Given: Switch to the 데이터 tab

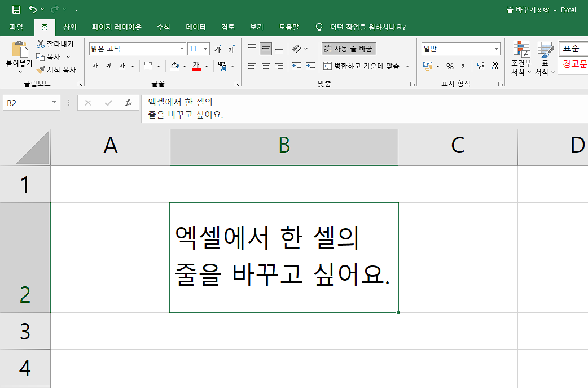Looking at the screenshot, I should click(196, 27).
